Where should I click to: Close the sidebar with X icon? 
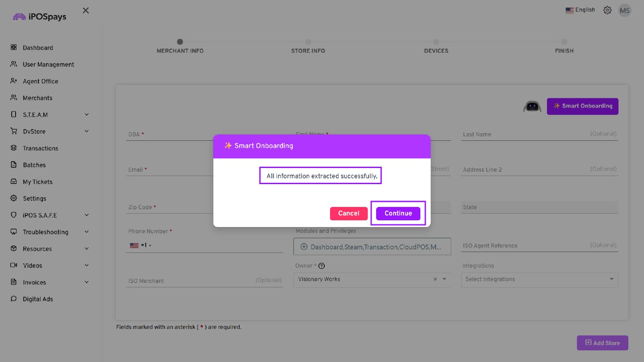[x=86, y=10]
